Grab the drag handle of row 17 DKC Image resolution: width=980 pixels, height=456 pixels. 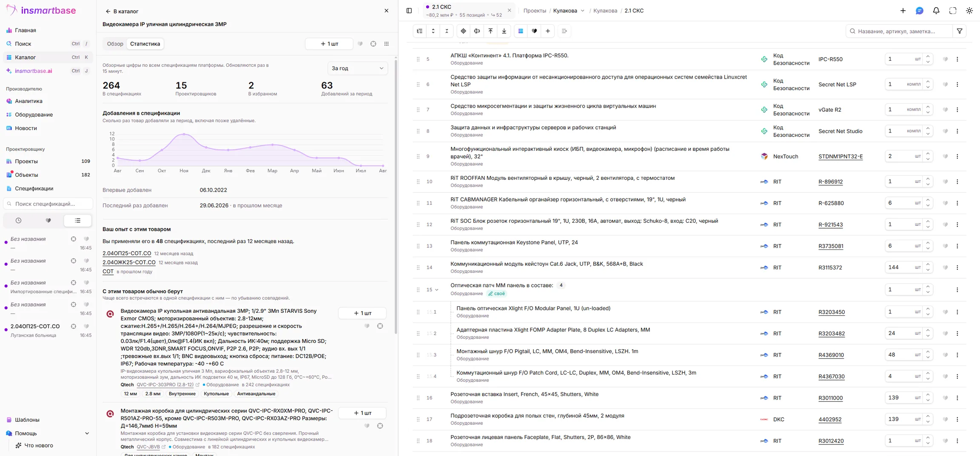(x=418, y=419)
